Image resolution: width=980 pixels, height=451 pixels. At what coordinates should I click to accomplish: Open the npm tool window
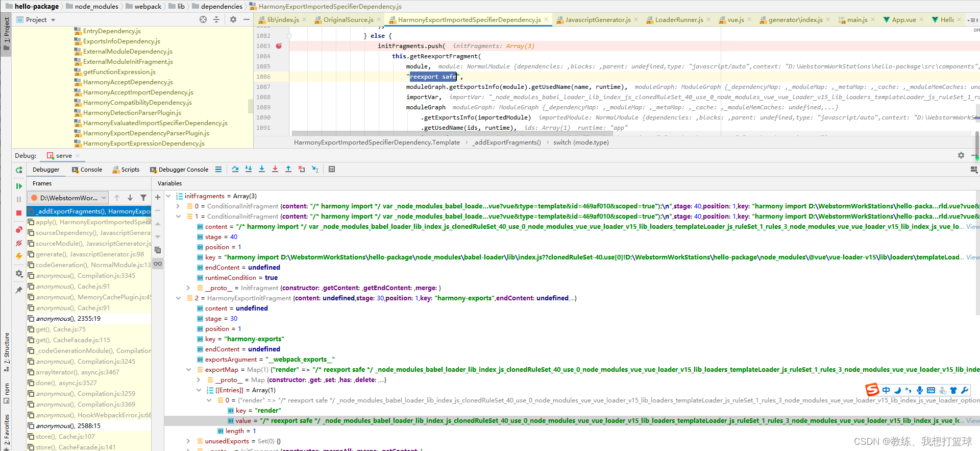(x=6, y=393)
